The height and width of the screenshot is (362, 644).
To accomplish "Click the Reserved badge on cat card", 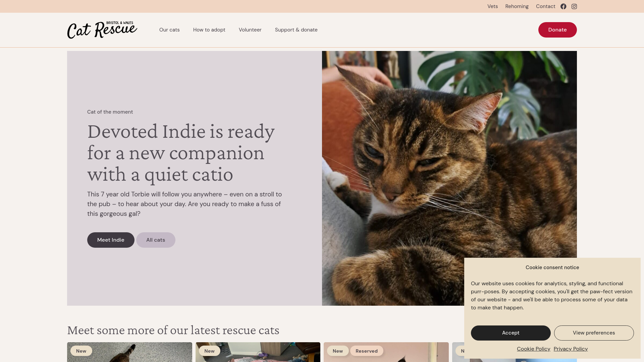I will tap(367, 351).
